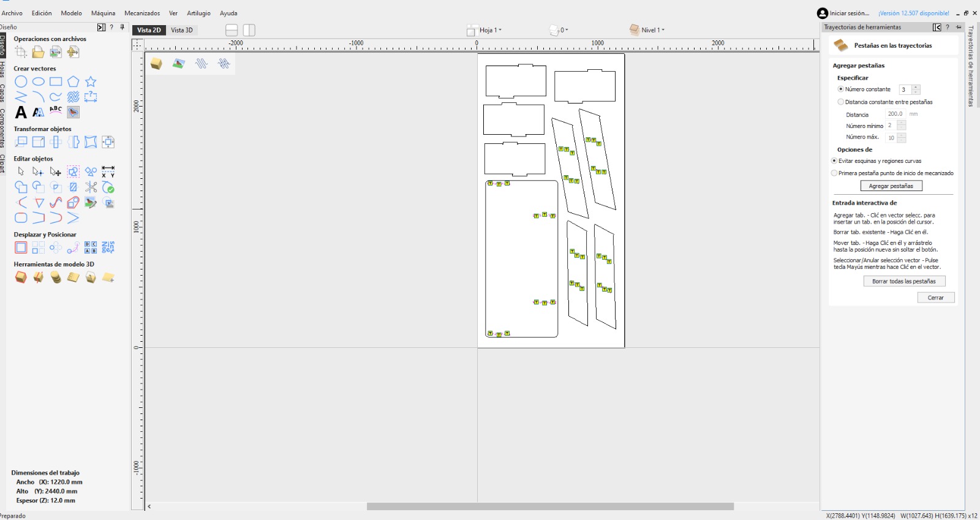Open the Artilugio menu
Image resolution: width=980 pixels, height=520 pixels.
point(198,13)
